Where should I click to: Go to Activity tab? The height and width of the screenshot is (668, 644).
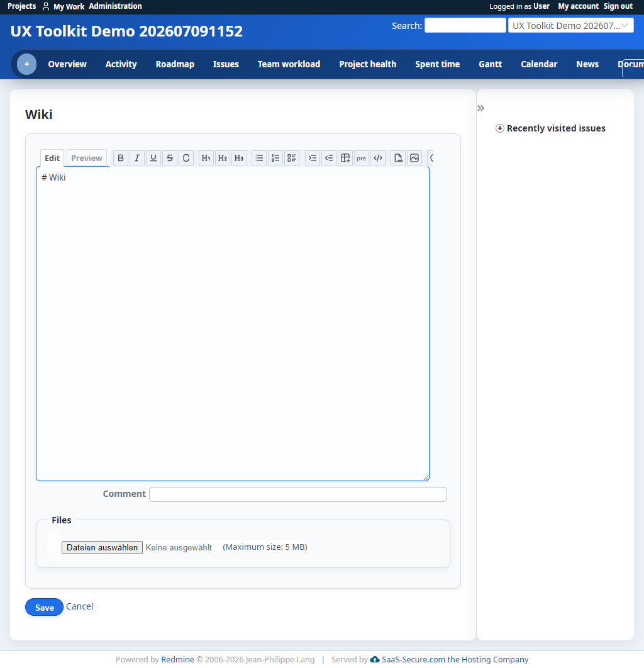tap(121, 64)
